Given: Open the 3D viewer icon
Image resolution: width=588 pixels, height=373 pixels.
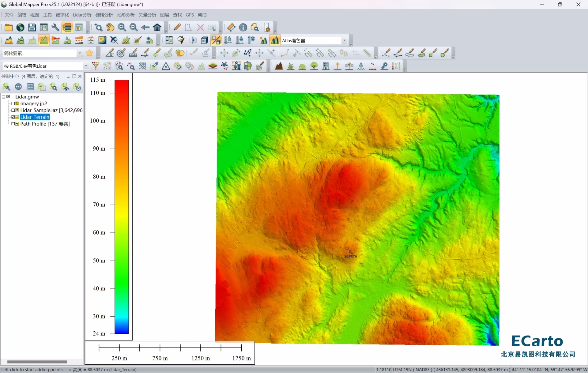Looking at the screenshot, I should point(204,40).
